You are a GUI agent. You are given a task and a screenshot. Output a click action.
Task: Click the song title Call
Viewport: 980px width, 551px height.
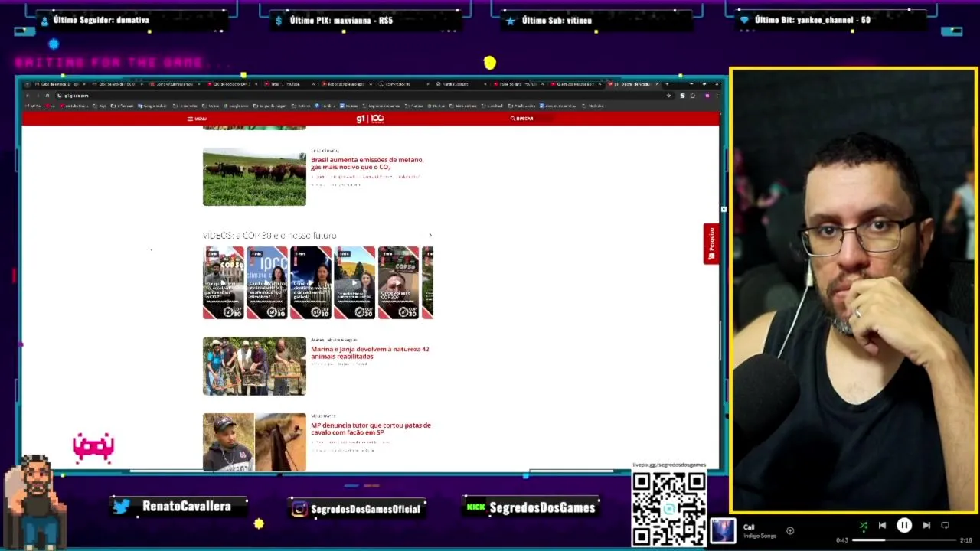[749, 527]
